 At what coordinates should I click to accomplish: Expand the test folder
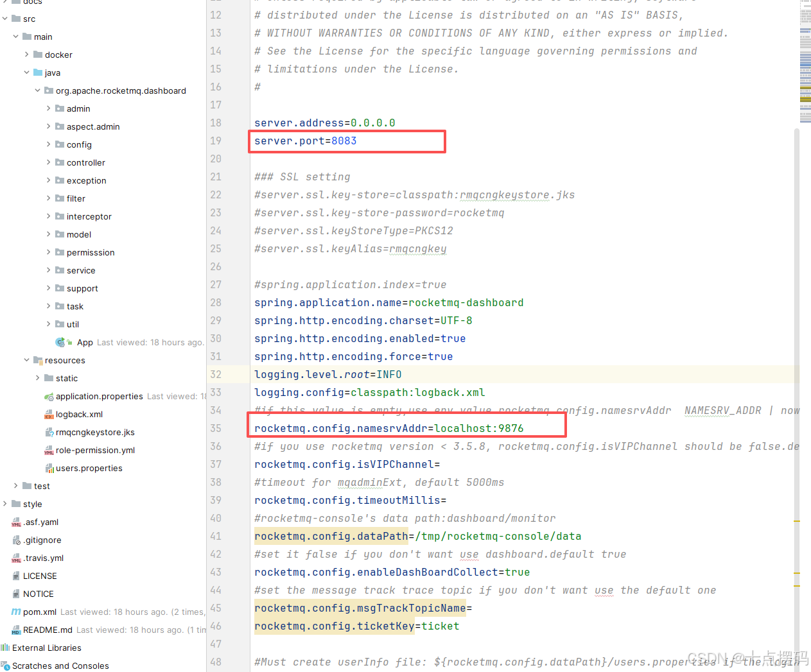click(x=16, y=486)
